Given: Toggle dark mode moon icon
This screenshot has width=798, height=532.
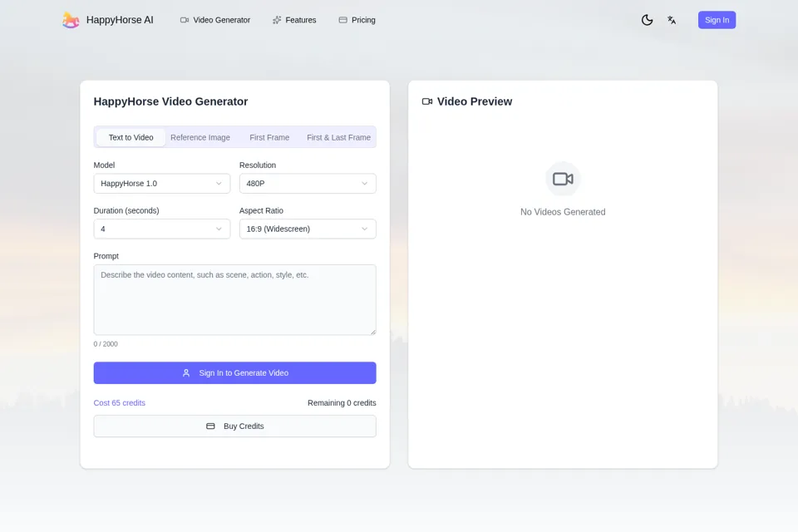Looking at the screenshot, I should pyautogui.click(x=647, y=20).
